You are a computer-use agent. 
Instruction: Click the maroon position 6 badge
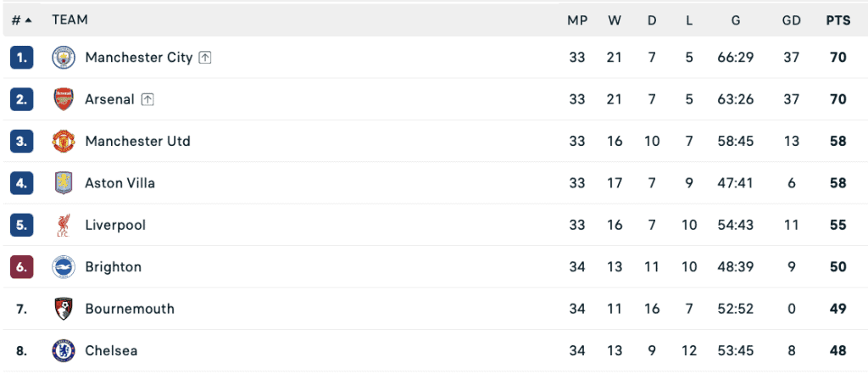(22, 267)
